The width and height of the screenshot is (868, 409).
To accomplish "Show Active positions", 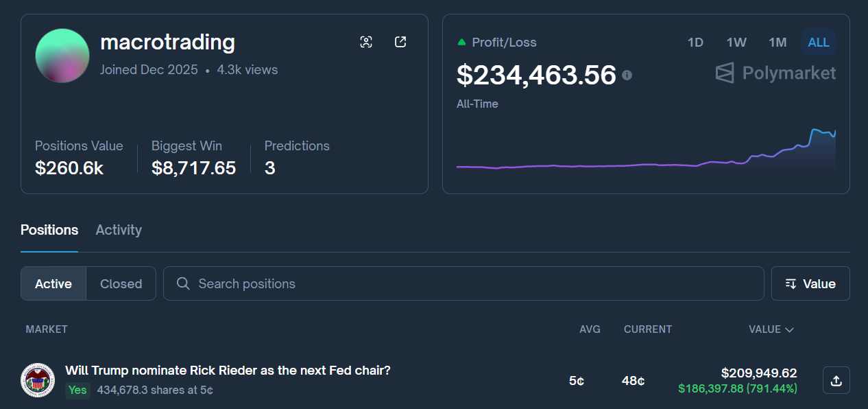I will point(53,283).
